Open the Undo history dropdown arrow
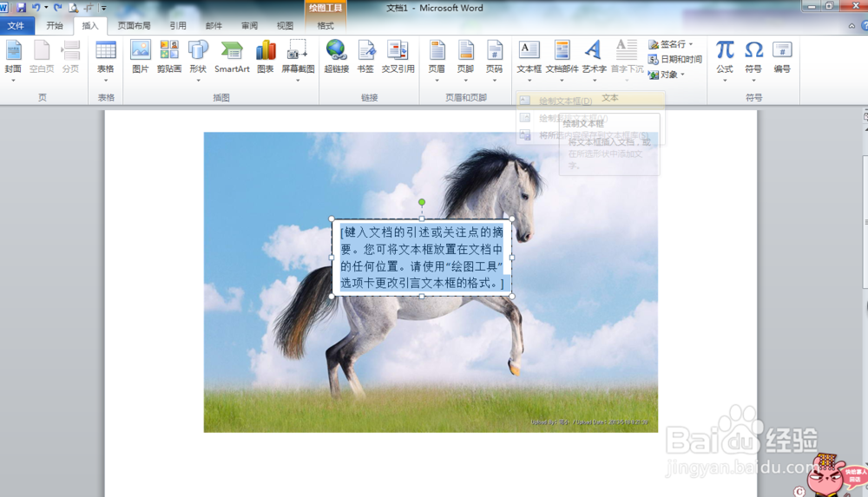Screen dimensions: 868x497 [x=46, y=8]
